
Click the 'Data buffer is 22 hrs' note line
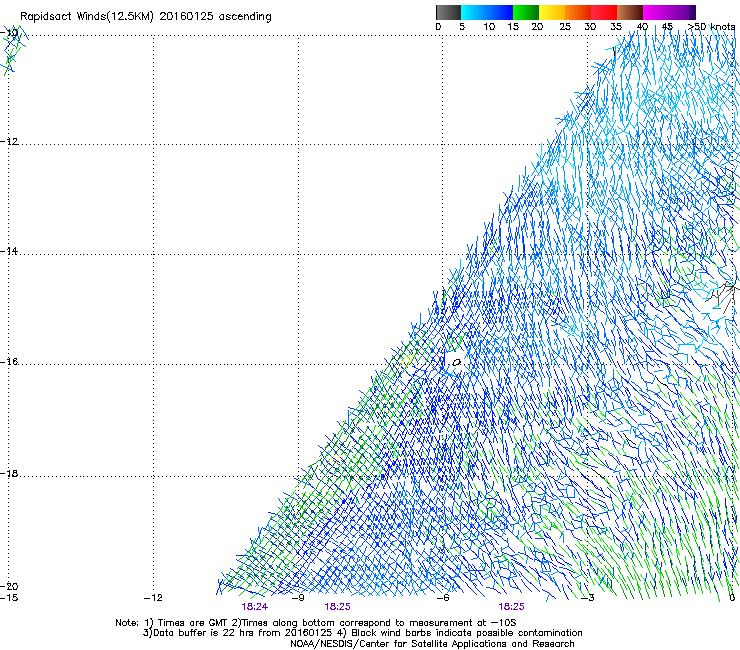[x=362, y=633]
